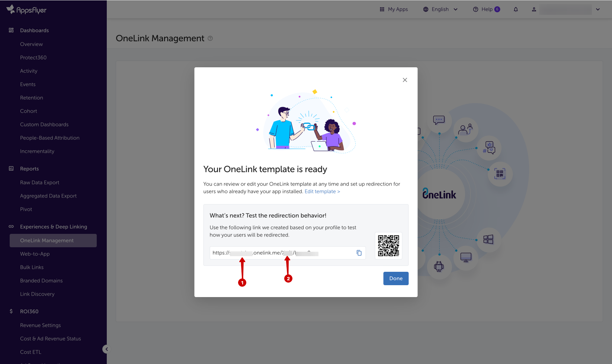Open Protect360 in sidebar
The width and height of the screenshot is (612, 364).
pyautogui.click(x=33, y=57)
